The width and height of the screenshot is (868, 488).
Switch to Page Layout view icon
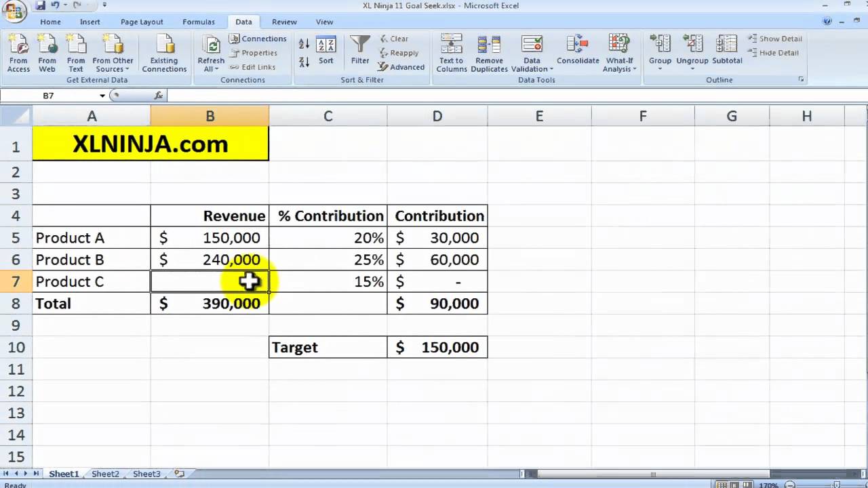[736, 485]
